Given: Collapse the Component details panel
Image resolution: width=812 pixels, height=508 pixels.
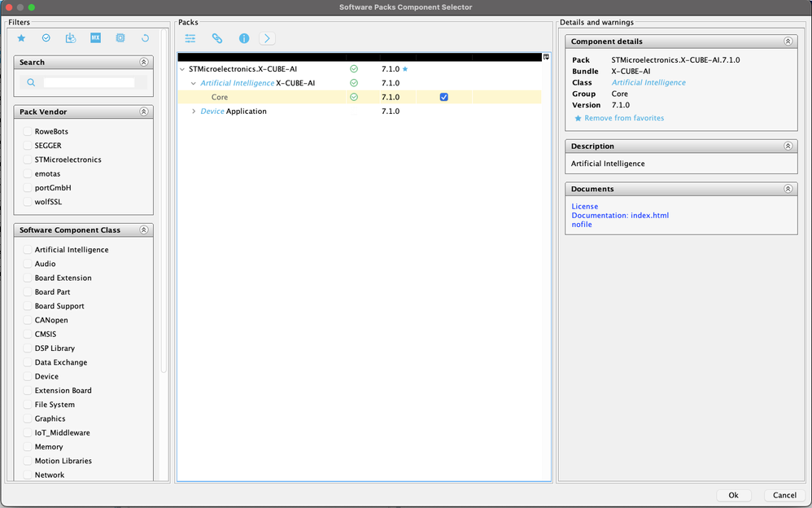Looking at the screenshot, I should click(788, 42).
